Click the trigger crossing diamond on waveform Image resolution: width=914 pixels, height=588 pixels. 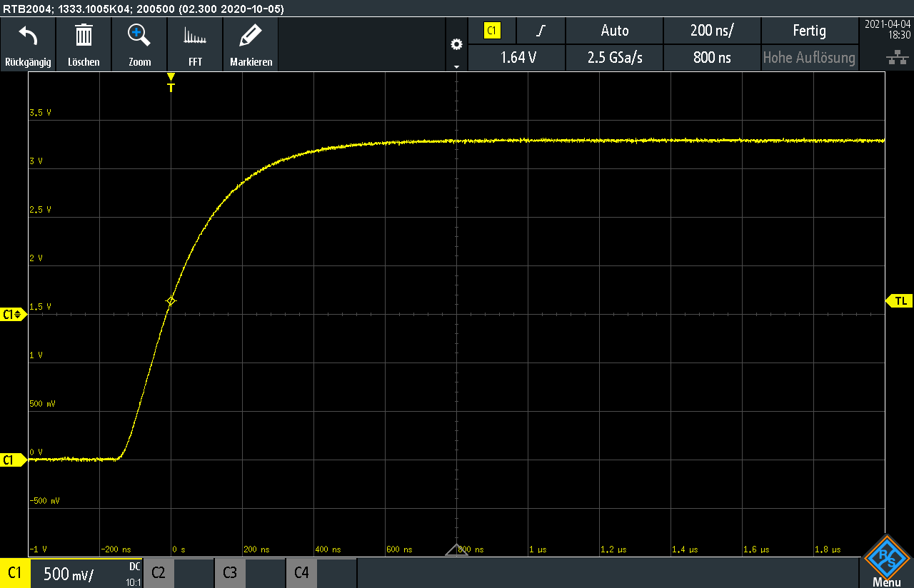click(x=171, y=300)
